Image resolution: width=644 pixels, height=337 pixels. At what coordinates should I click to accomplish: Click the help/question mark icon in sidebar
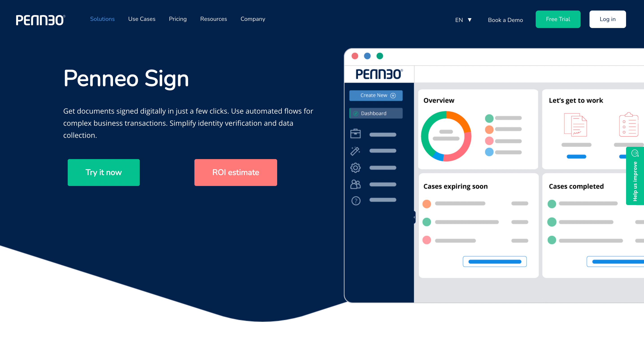[356, 200]
